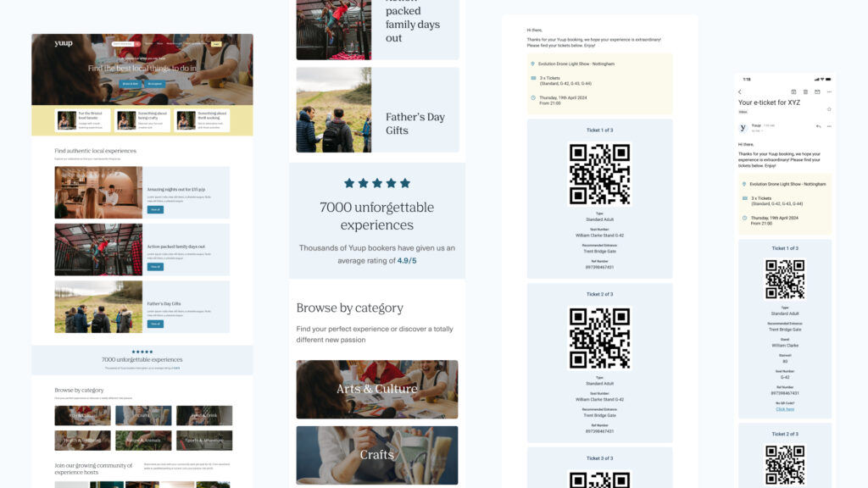Select the large mobile 'Crafts' category tile
868x488 pixels.
click(x=377, y=455)
